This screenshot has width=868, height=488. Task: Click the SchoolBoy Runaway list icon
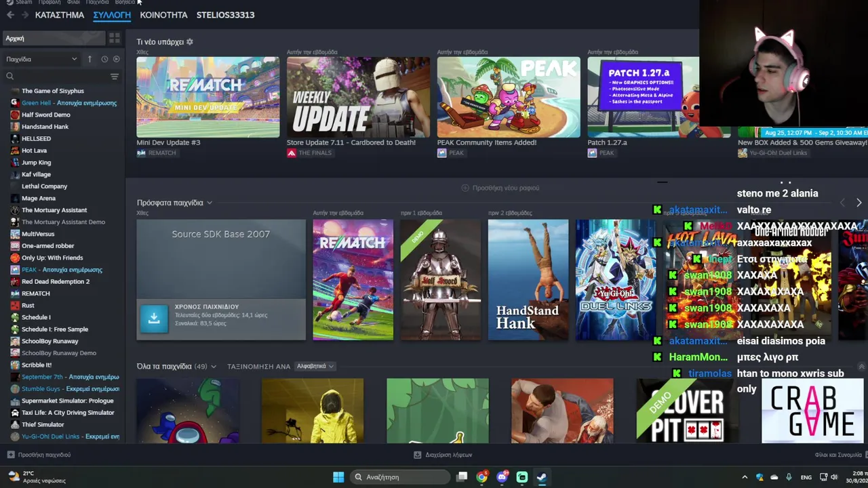point(15,341)
